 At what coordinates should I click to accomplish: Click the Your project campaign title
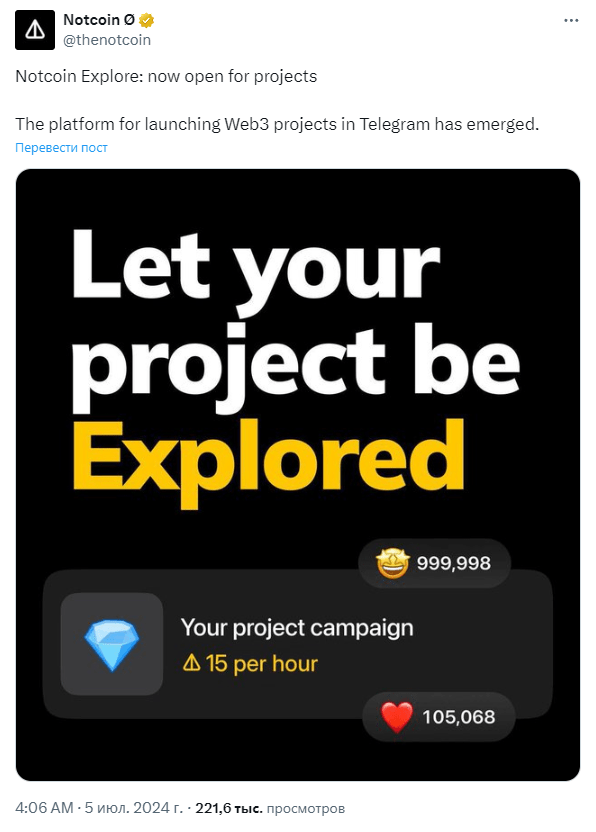(x=297, y=628)
